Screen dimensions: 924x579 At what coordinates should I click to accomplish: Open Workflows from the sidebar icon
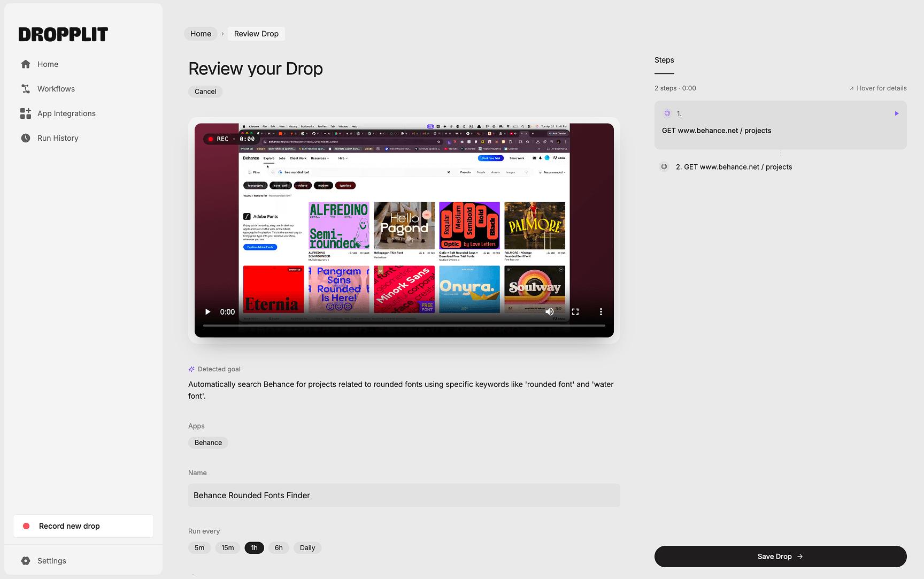click(x=26, y=88)
